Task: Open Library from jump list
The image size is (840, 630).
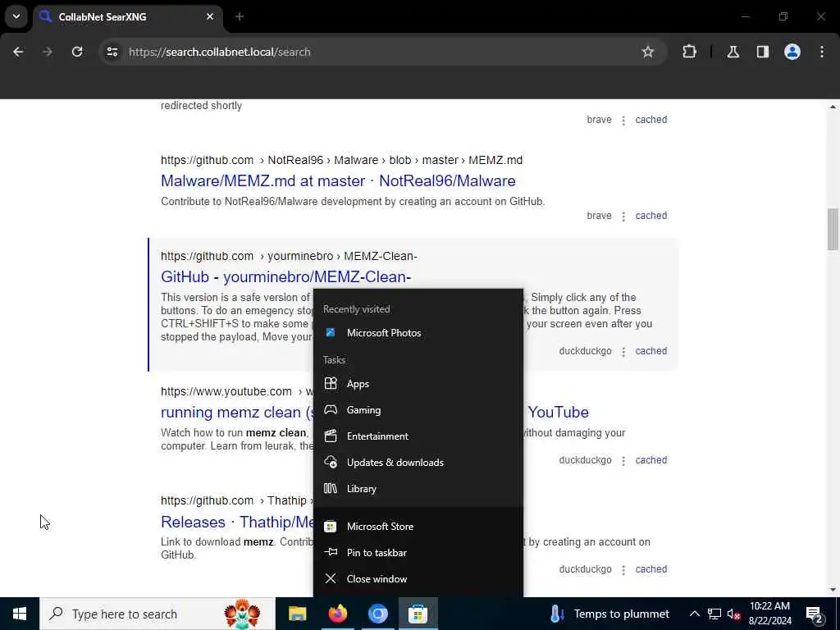Action: [x=418, y=489]
